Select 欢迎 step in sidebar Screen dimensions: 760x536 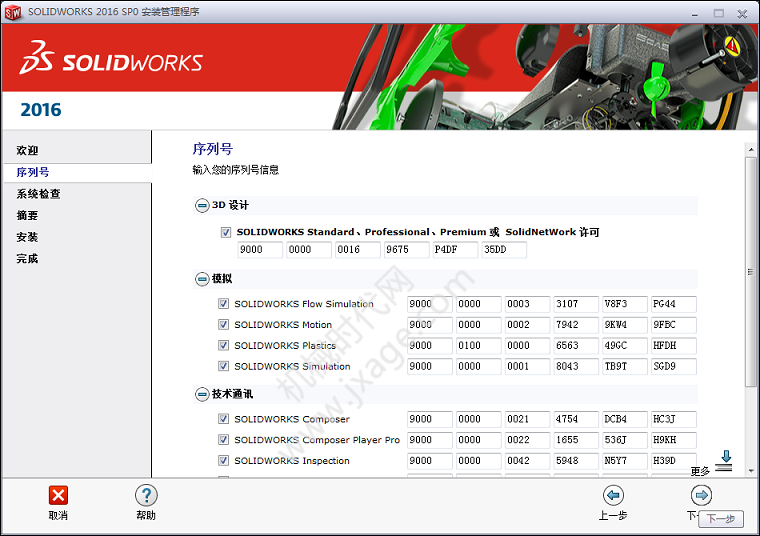click(27, 150)
